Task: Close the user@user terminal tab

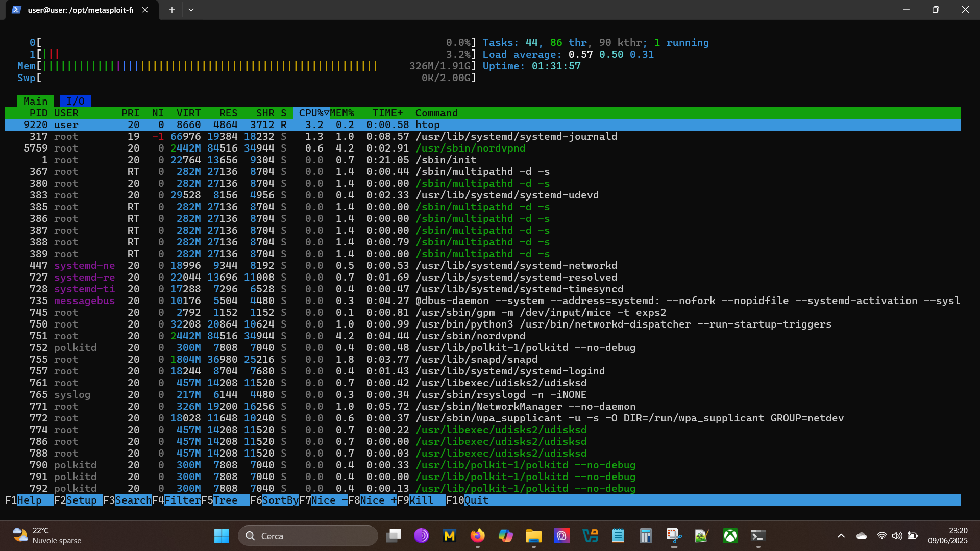Action: (145, 10)
